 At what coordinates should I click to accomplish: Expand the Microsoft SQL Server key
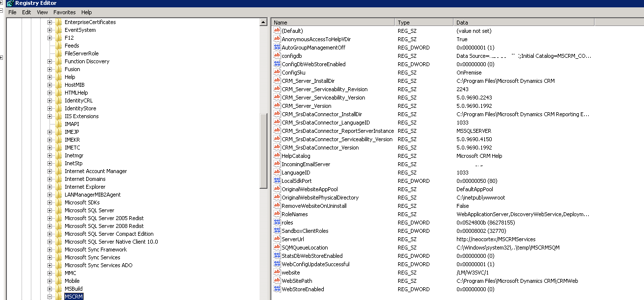(x=49, y=210)
